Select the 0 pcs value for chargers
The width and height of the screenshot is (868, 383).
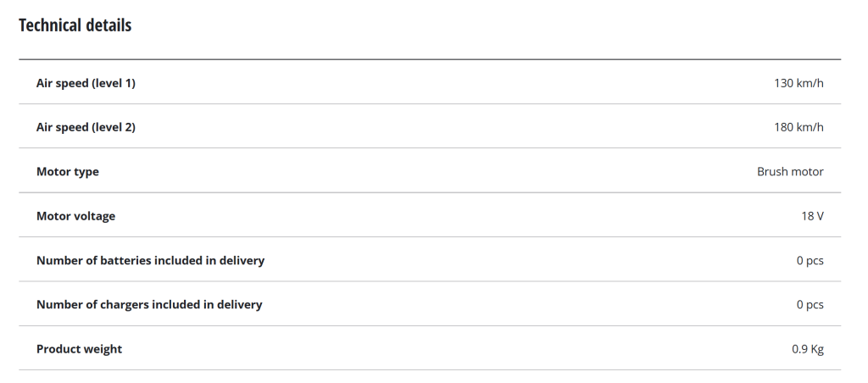[810, 304]
